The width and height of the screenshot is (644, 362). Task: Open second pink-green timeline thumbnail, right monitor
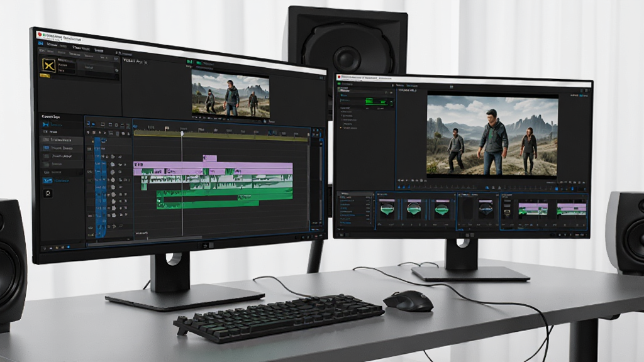(x=571, y=209)
